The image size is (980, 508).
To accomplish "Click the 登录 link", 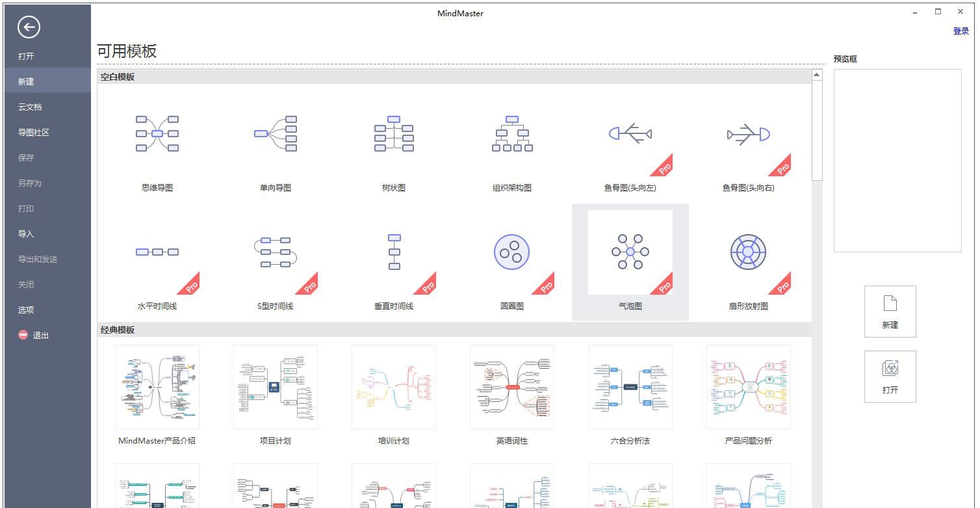I will (x=961, y=30).
